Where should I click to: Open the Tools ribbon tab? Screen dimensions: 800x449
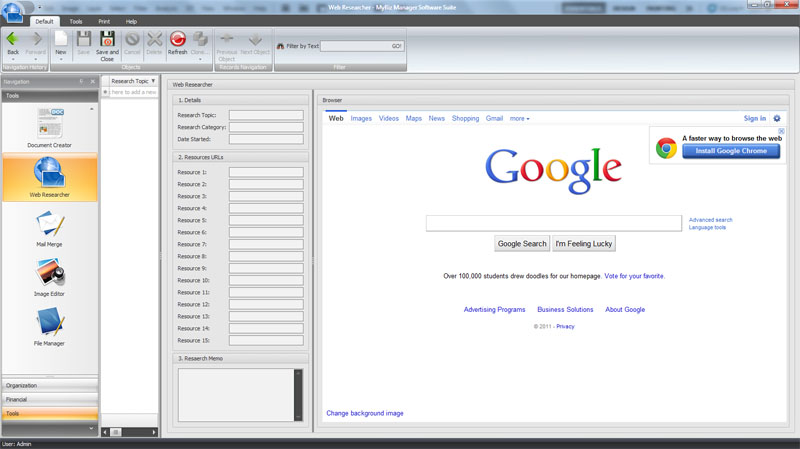pos(76,21)
